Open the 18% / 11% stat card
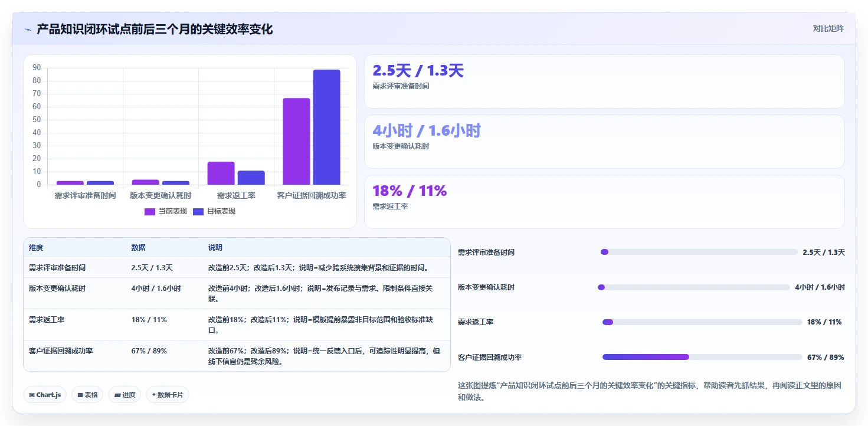This screenshot has width=868, height=426. pos(604,202)
